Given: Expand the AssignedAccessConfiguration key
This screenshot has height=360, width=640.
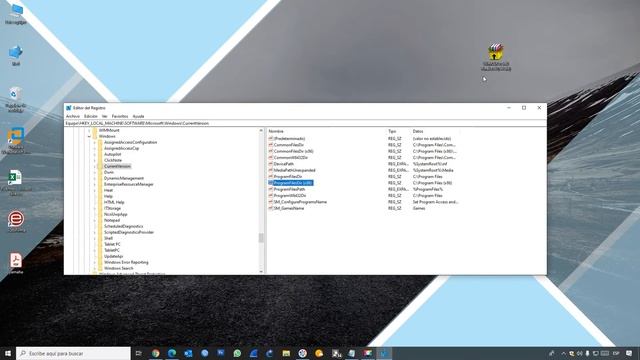Looking at the screenshot, I should [x=95, y=142].
